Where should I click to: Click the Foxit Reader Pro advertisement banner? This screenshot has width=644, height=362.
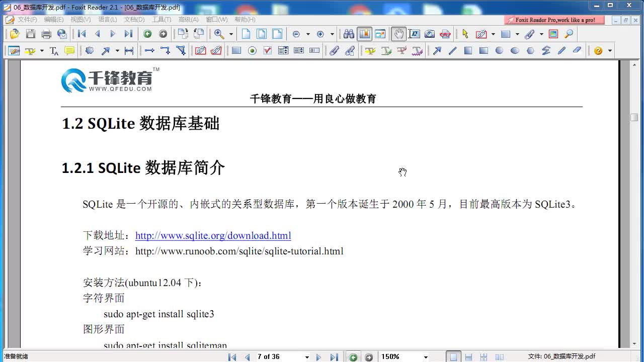point(554,20)
